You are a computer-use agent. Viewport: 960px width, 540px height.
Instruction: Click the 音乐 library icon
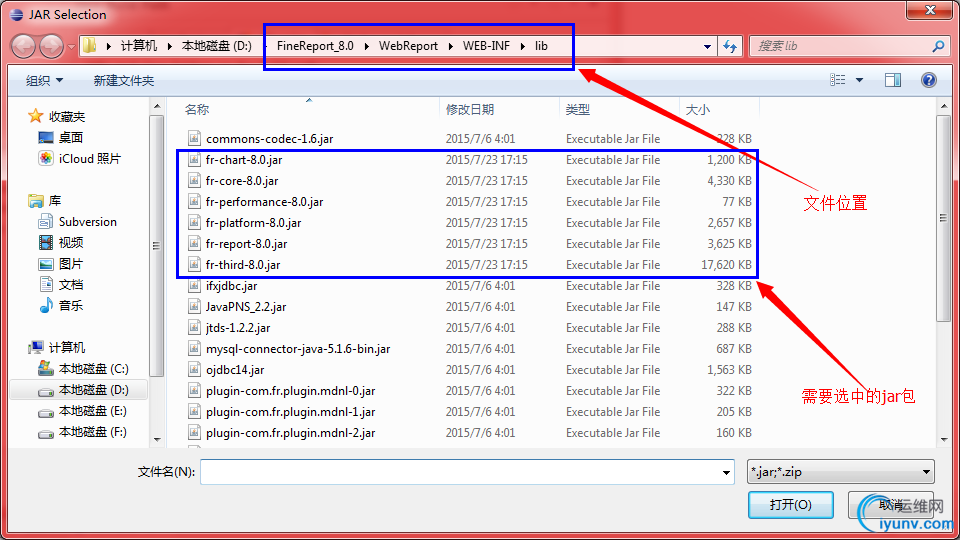[x=46, y=306]
